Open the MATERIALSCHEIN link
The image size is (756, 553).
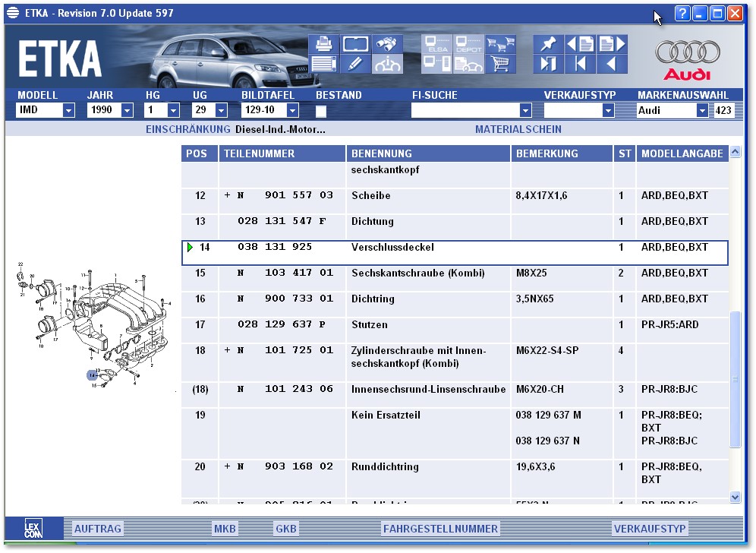(518, 129)
